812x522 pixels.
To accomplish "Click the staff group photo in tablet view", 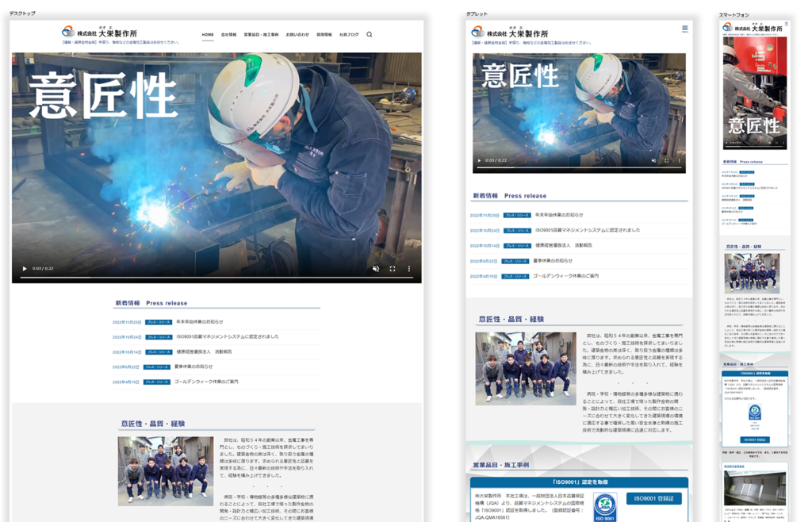I will point(526,369).
